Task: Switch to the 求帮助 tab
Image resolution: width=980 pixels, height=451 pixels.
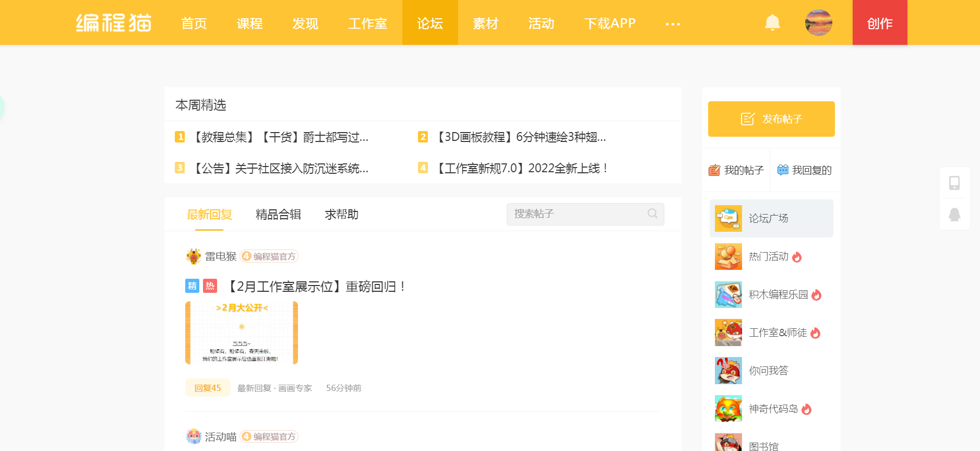Action: [x=341, y=215]
